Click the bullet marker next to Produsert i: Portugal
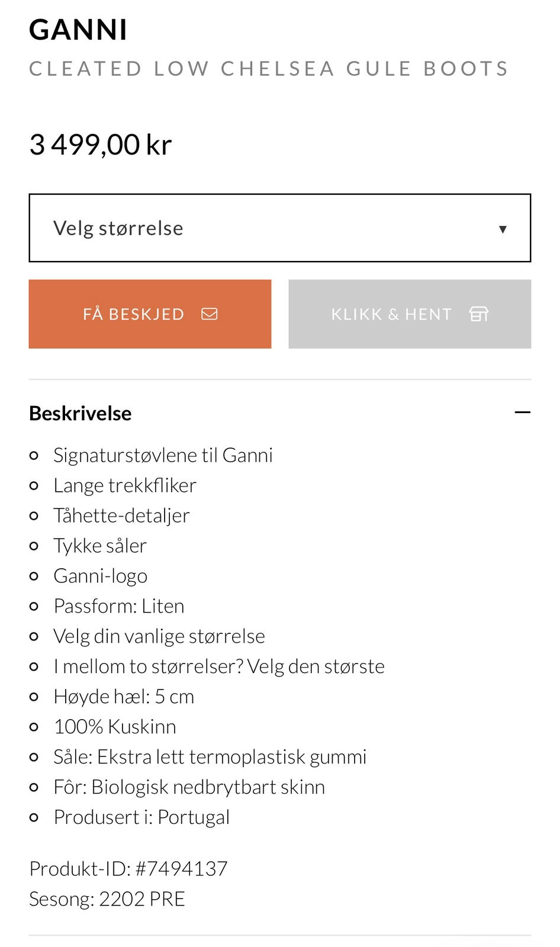The height and width of the screenshot is (947, 560). click(34, 818)
